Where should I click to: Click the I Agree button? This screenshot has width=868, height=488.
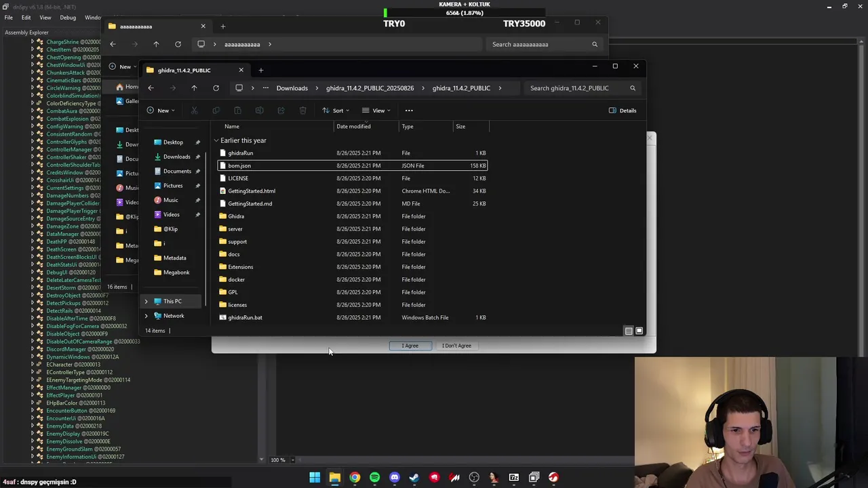(x=410, y=346)
